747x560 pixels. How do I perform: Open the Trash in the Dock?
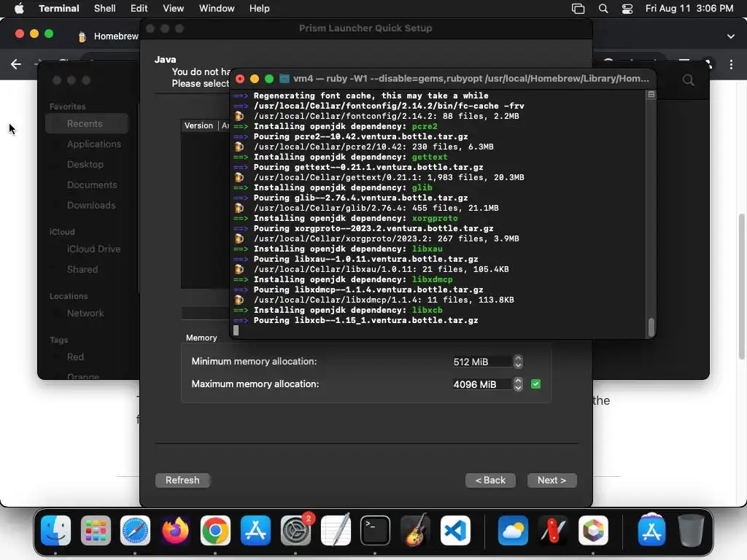click(691, 531)
